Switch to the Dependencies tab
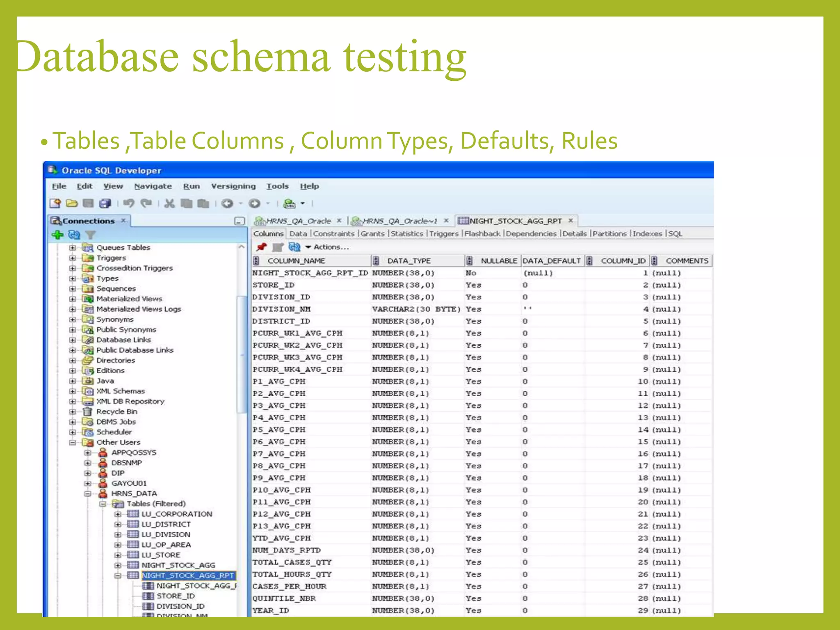840x630 pixels. pyautogui.click(x=531, y=234)
